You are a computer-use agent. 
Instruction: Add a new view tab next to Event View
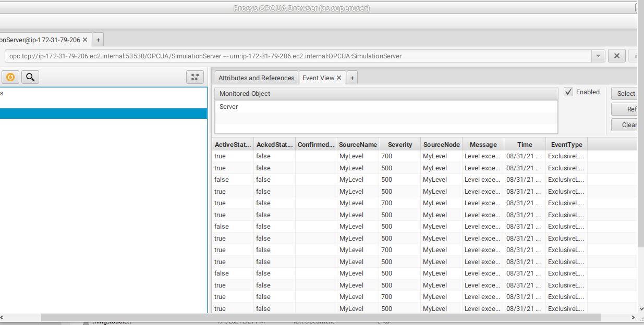click(352, 78)
